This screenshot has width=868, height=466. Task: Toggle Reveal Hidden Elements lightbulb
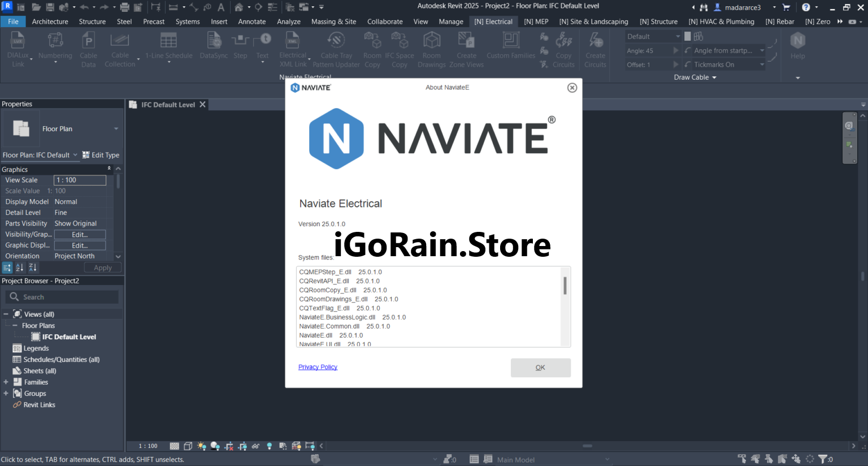269,446
